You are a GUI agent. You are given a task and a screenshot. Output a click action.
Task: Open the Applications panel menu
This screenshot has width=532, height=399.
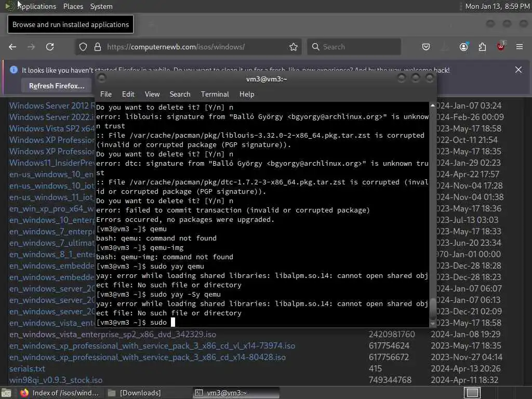tap(31, 6)
